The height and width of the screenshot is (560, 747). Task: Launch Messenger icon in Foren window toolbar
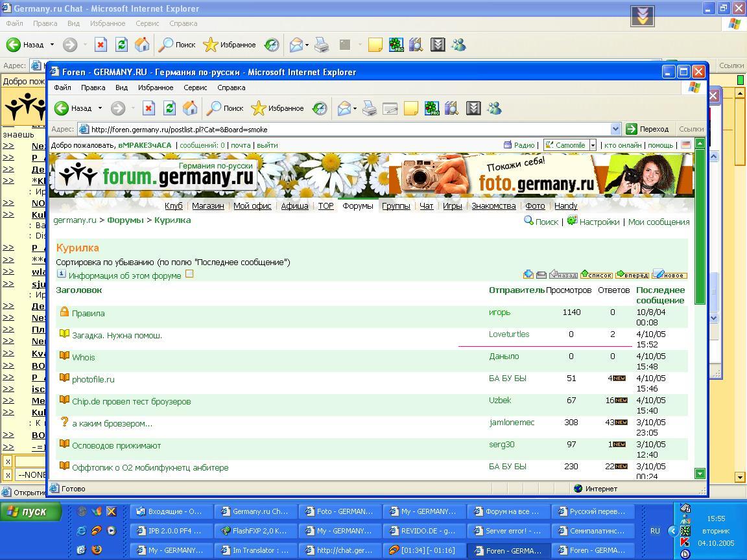coord(494,108)
